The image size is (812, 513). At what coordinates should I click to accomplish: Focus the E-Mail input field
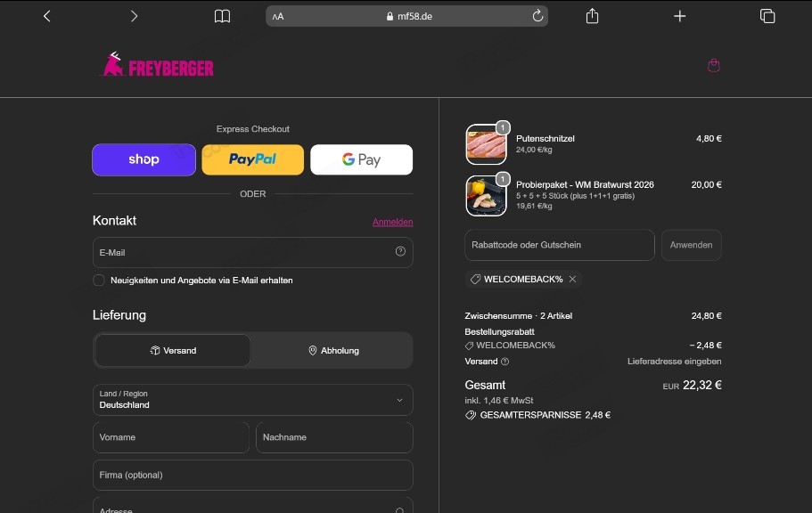[x=253, y=253]
